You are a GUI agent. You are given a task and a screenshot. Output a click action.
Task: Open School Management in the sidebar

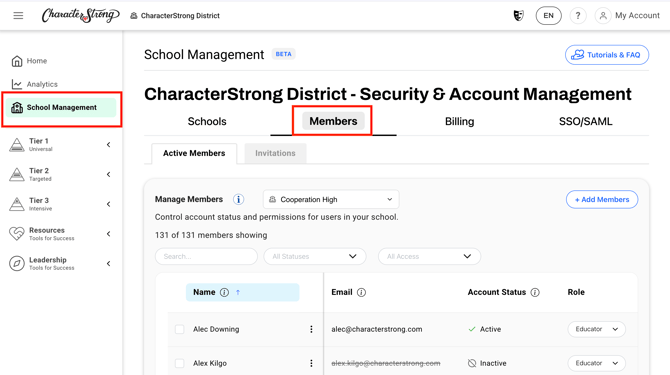61,108
